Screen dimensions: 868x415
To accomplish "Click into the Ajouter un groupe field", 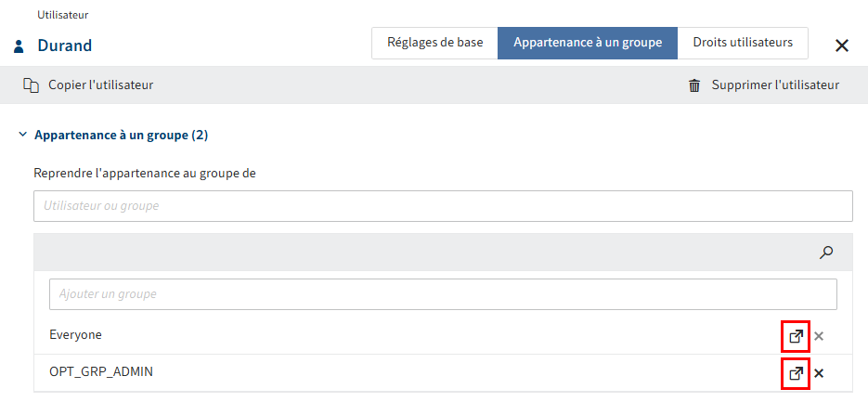I will tap(443, 294).
